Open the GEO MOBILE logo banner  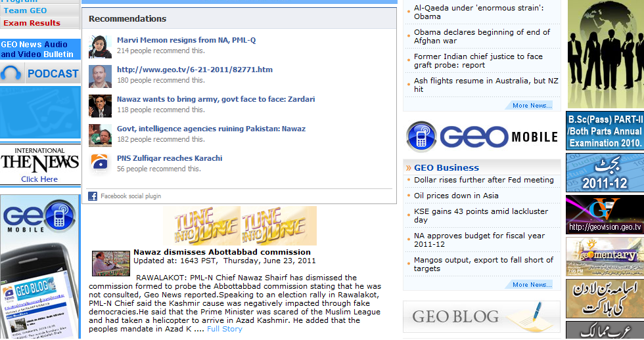coord(482,137)
